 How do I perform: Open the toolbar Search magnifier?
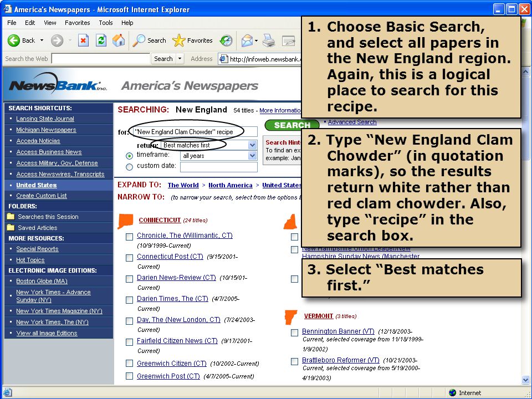[139, 40]
